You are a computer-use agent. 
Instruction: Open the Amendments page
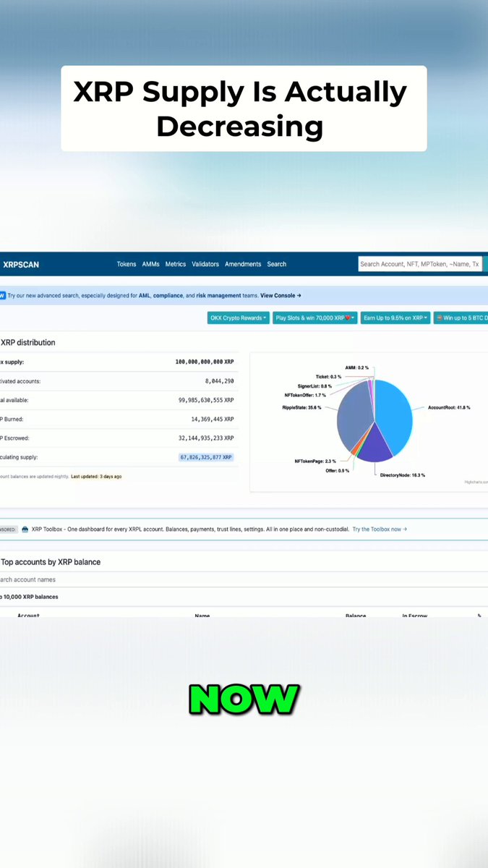point(243,264)
